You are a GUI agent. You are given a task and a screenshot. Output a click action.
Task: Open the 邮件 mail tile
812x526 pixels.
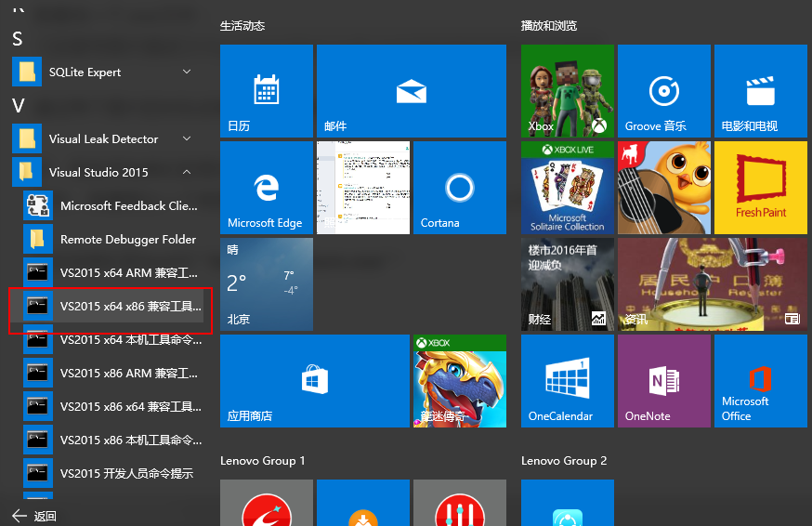tap(412, 91)
